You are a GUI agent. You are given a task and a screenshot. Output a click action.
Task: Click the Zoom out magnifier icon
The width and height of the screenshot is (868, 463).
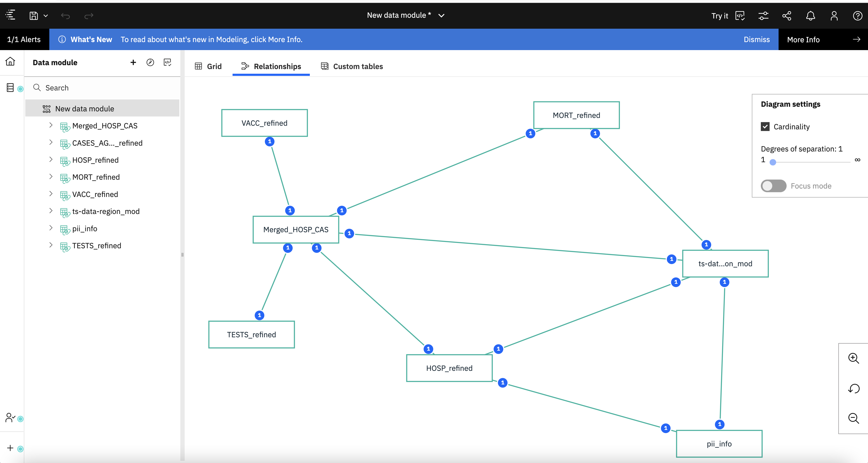(853, 418)
